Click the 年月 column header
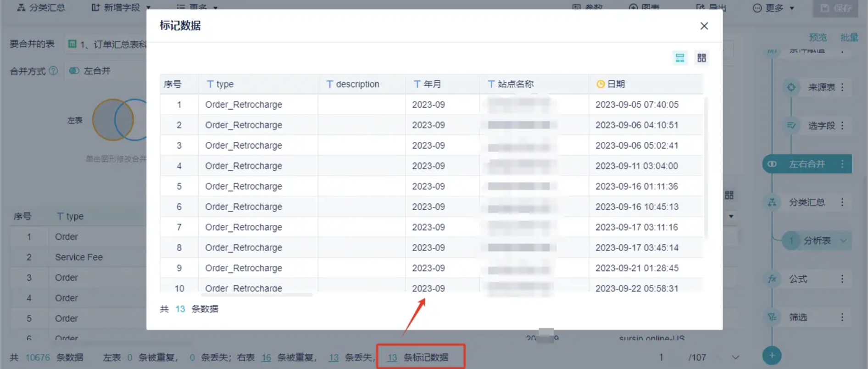868x369 pixels. (442, 84)
